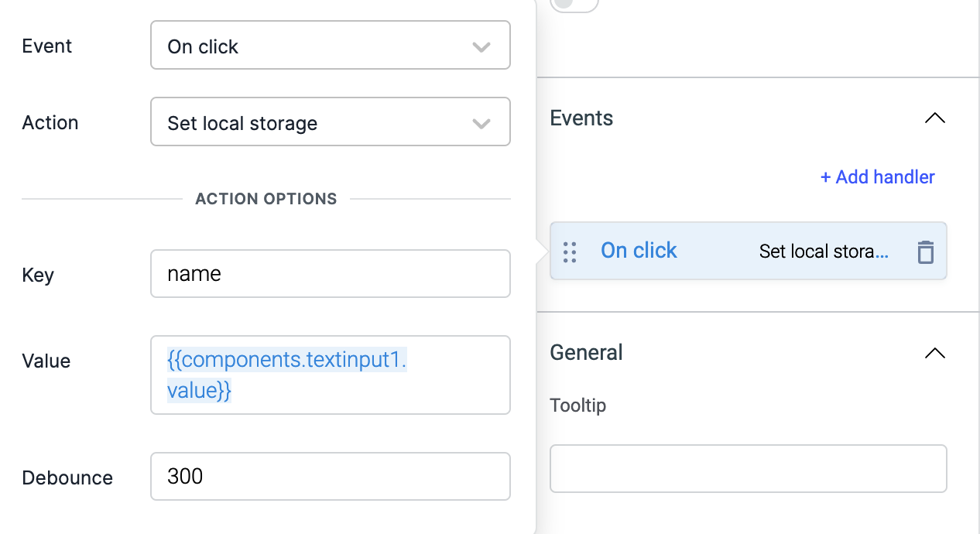Click the Debounce field label

click(67, 478)
